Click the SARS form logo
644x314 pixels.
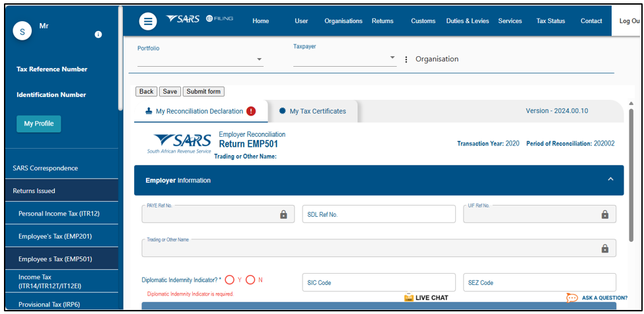tap(180, 143)
